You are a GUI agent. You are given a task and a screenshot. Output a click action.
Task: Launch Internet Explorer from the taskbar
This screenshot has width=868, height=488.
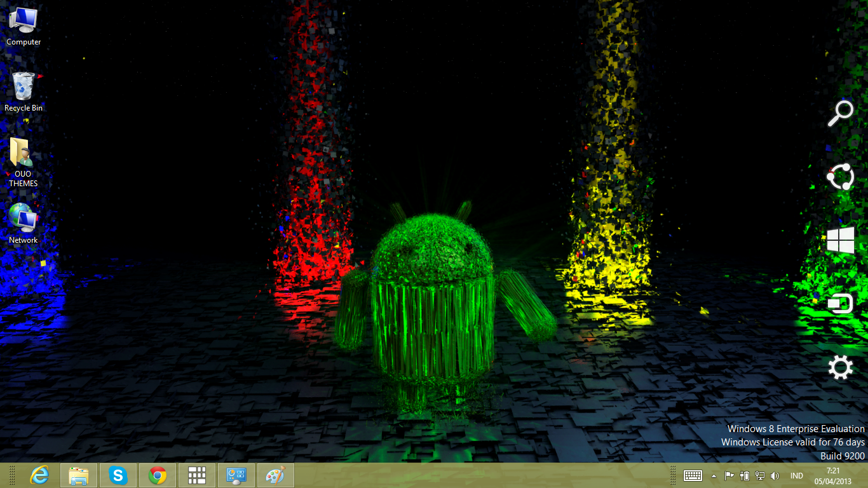pyautogui.click(x=39, y=475)
